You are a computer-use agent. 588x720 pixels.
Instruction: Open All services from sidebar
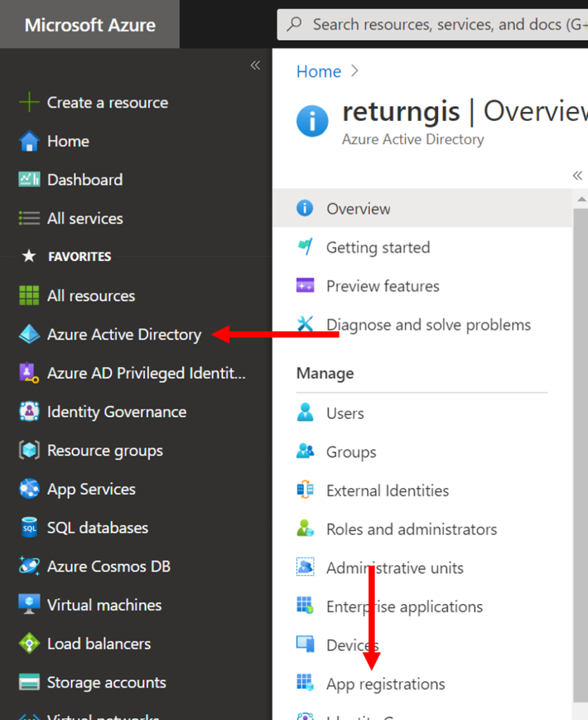(x=85, y=218)
